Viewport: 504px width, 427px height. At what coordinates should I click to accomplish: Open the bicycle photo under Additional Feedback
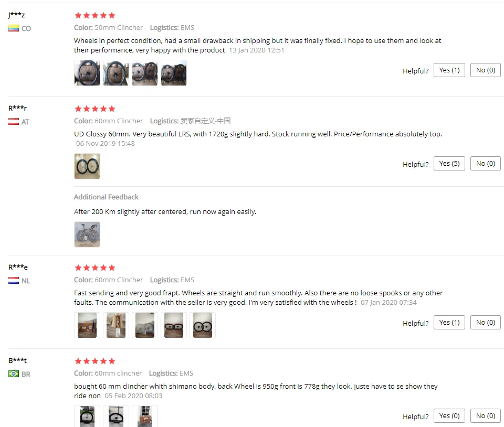[87, 234]
